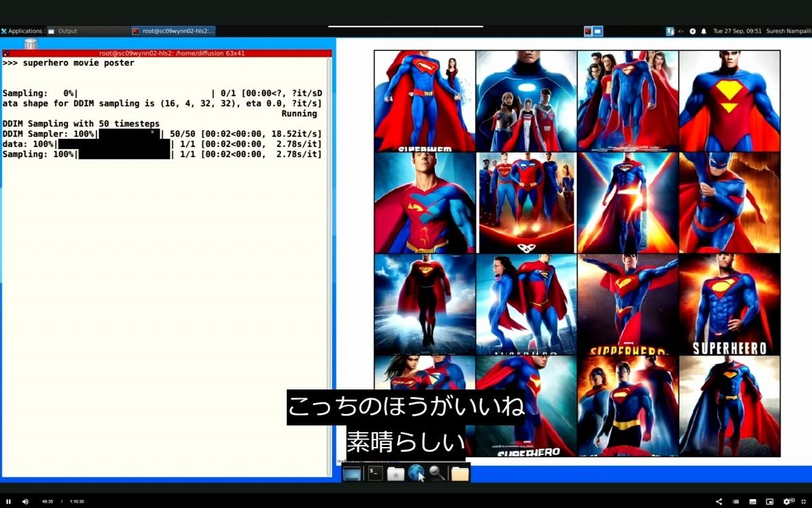Click the date and time clock

[738, 31]
